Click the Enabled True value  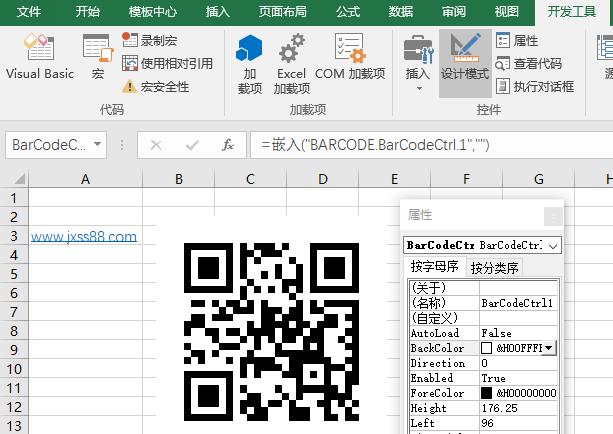(518, 378)
